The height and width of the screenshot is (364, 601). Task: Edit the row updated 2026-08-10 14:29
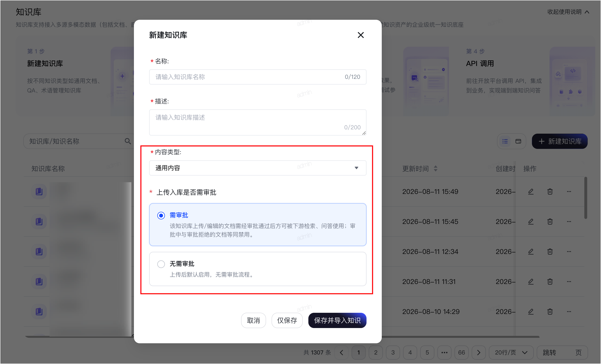pos(531,312)
